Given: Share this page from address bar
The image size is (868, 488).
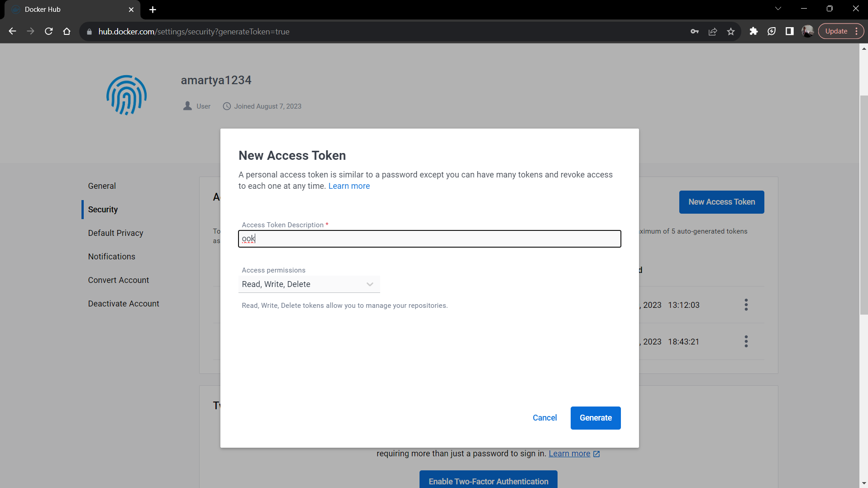Looking at the screenshot, I should [713, 31].
